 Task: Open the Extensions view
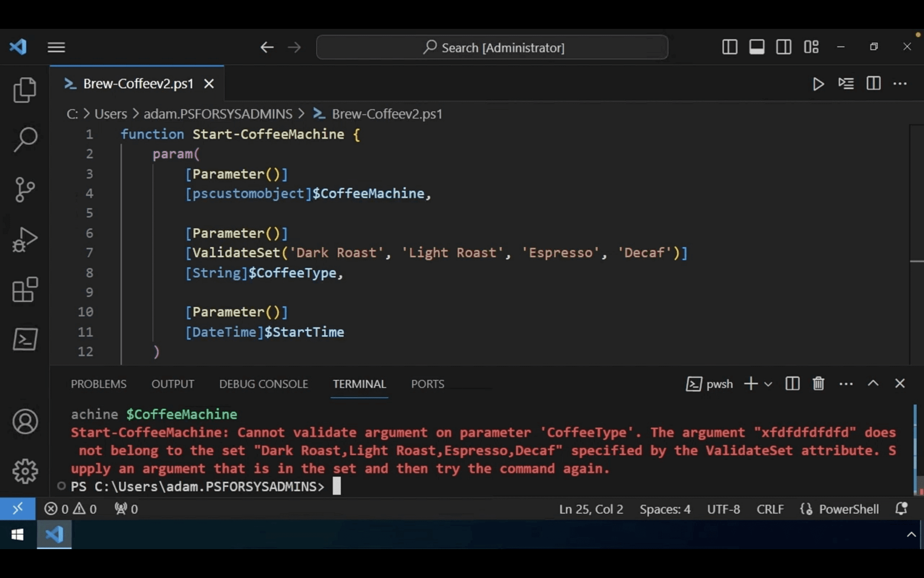(x=25, y=289)
